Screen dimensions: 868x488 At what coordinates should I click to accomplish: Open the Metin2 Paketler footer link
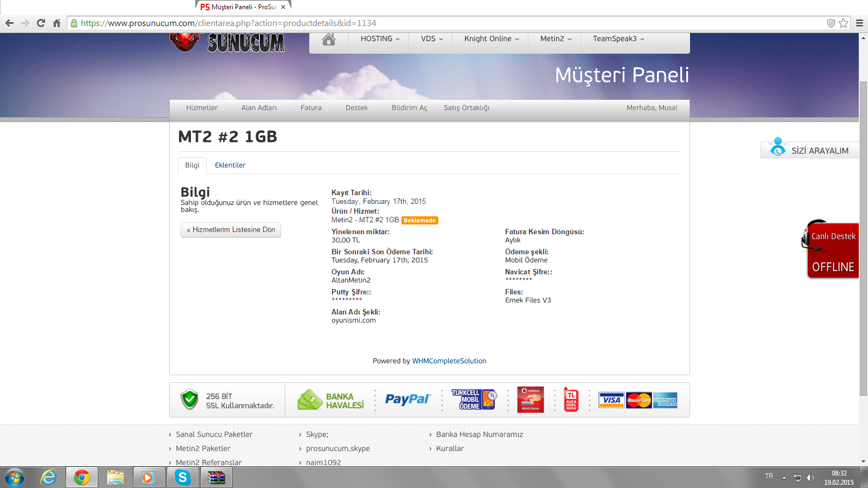[203, 448]
